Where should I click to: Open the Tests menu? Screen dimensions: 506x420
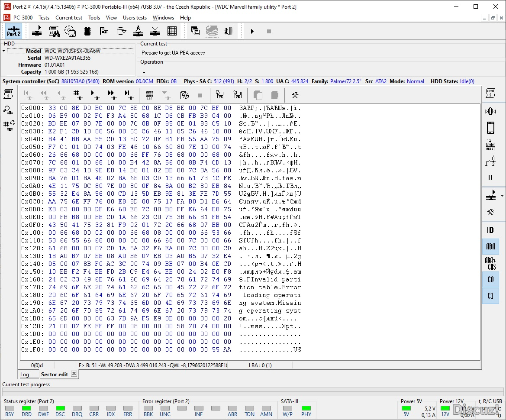click(x=44, y=18)
